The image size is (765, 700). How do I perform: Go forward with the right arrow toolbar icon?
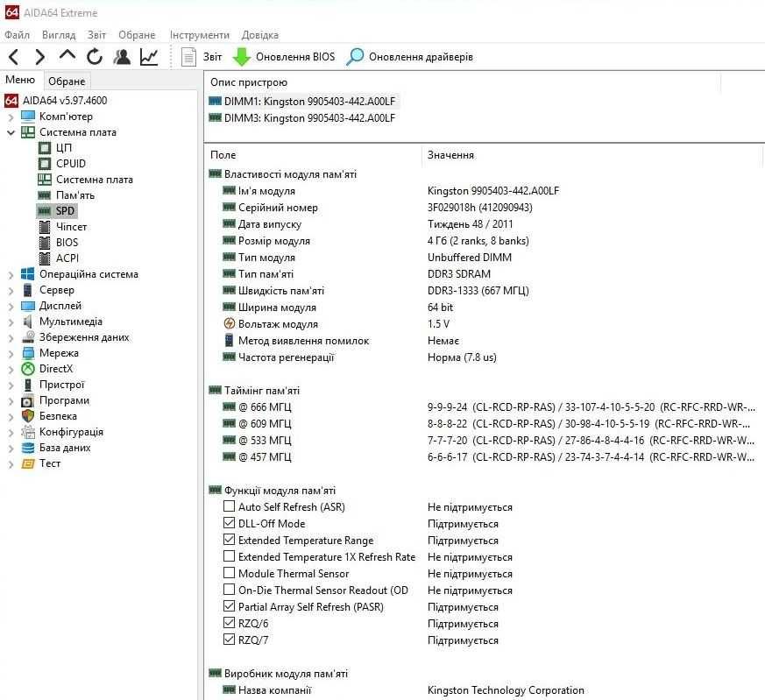coord(40,57)
